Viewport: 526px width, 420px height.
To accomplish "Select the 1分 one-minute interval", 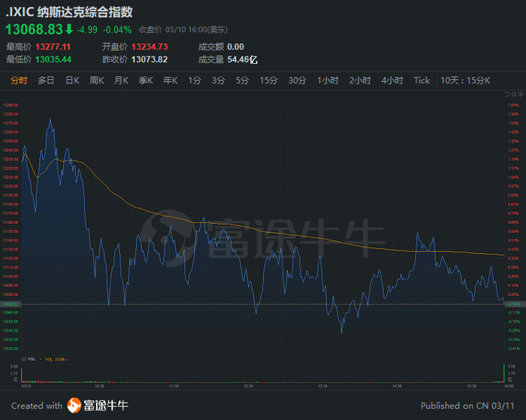I will click(x=195, y=80).
